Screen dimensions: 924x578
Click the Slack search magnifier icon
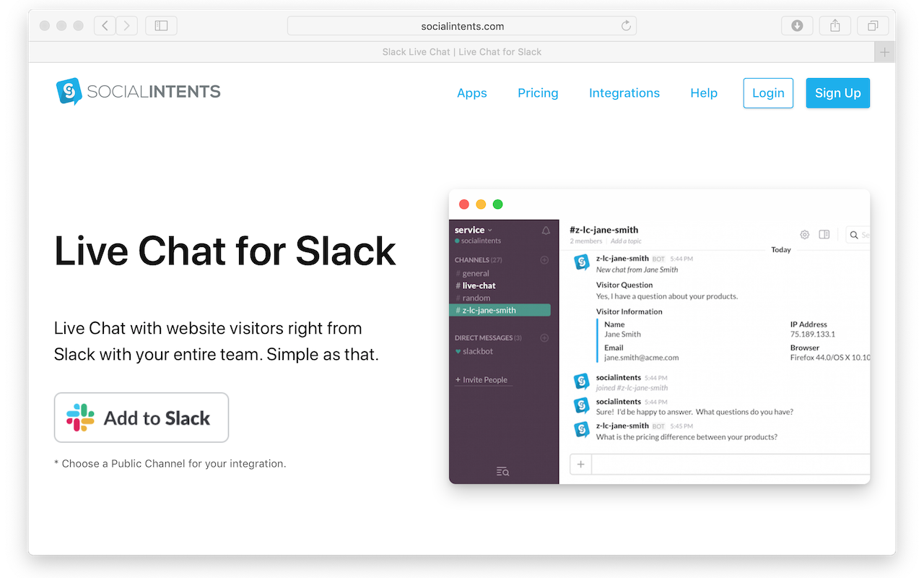[854, 236]
